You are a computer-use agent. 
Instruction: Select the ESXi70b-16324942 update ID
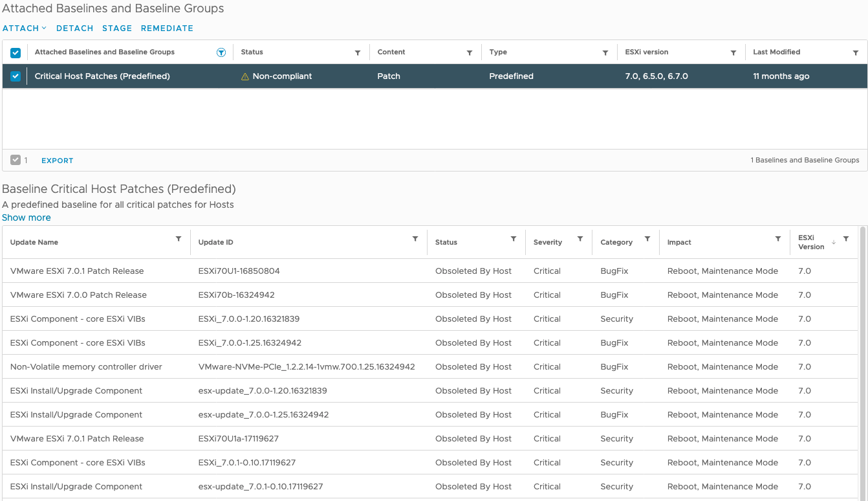point(237,295)
